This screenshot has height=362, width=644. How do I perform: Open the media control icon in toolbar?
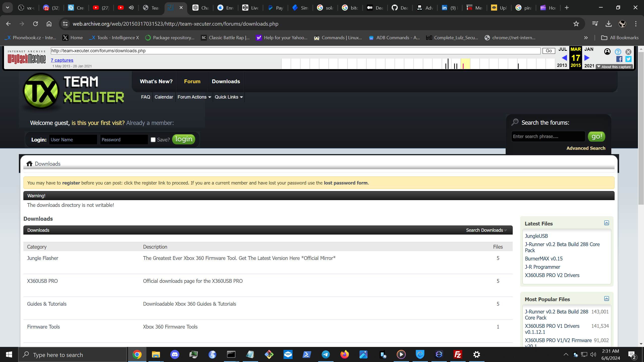pos(595,24)
